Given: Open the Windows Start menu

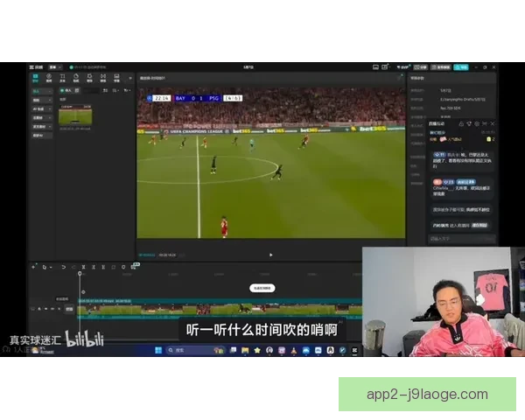Looking at the screenshot, I should pyautogui.click(x=158, y=350).
